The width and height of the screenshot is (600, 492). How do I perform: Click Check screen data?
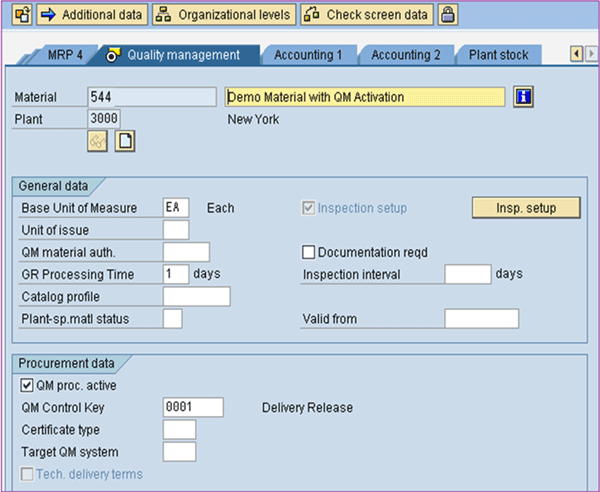pyautogui.click(x=367, y=14)
